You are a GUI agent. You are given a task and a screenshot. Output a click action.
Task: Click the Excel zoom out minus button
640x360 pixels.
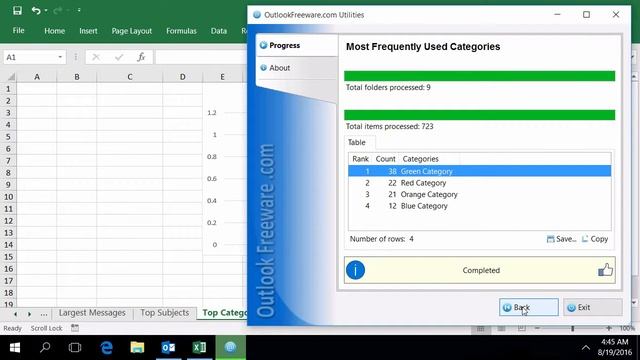[537, 328]
